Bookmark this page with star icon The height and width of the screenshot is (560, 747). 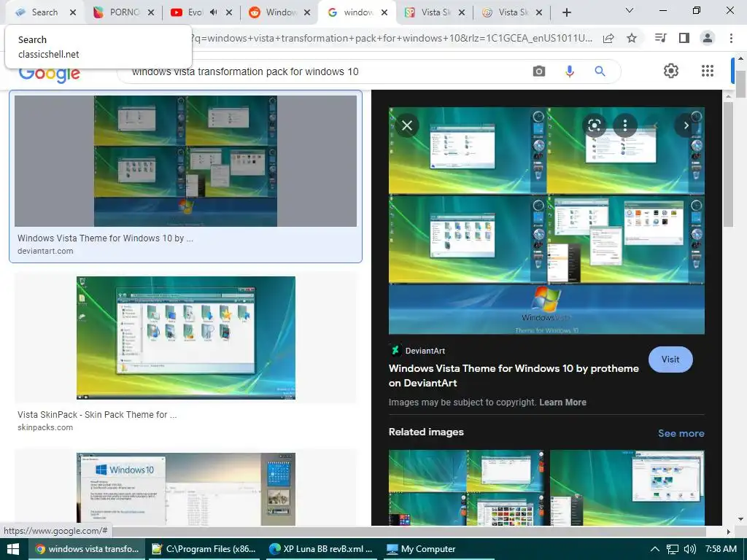point(632,38)
